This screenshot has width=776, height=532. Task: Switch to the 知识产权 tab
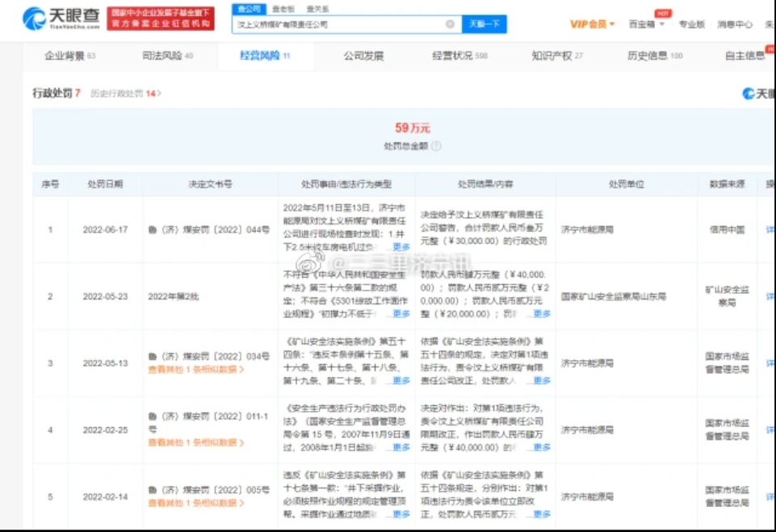pos(557,56)
